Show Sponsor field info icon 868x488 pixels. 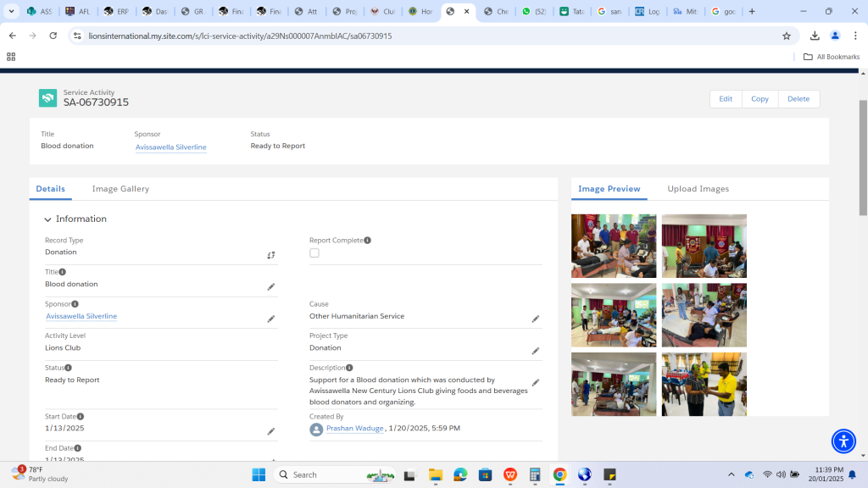point(75,304)
